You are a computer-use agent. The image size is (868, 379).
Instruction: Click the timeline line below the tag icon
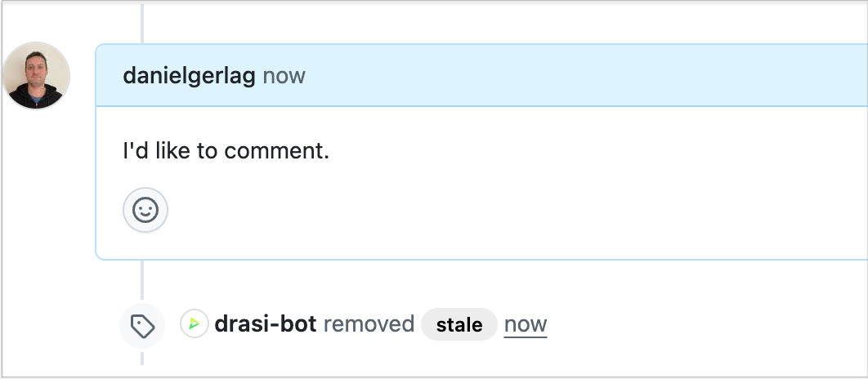[142, 358]
